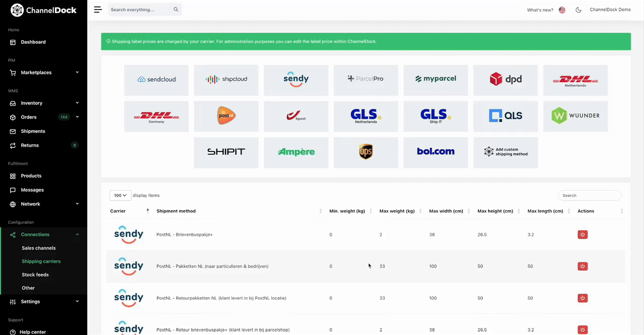This screenshot has height=335, width=644.
Task: Select the GLS Netherlands carrier tile
Action: coord(366,116)
